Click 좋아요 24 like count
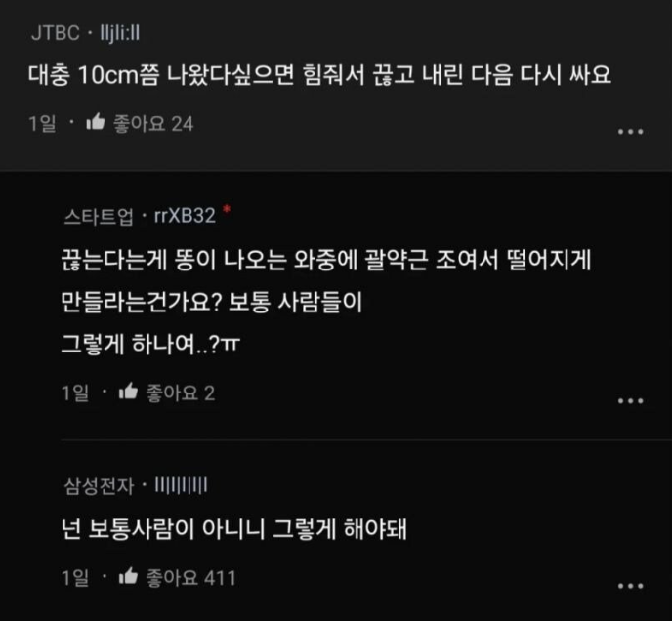Image resolution: width=672 pixels, height=621 pixels. pos(153,124)
